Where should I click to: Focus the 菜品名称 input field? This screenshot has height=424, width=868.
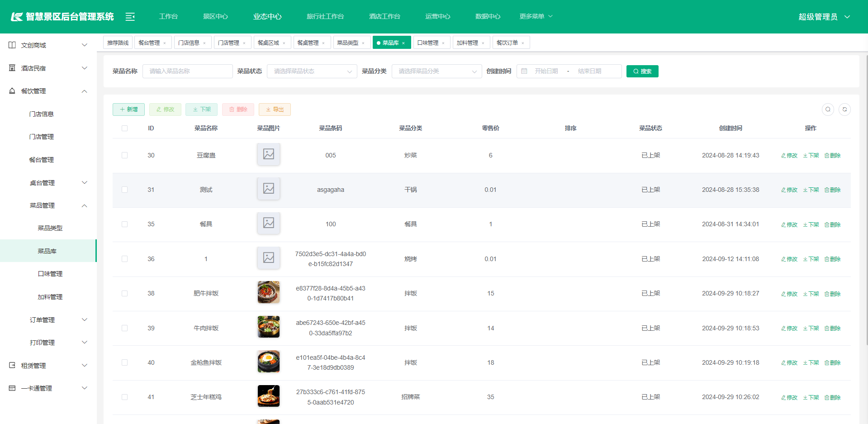pyautogui.click(x=188, y=71)
